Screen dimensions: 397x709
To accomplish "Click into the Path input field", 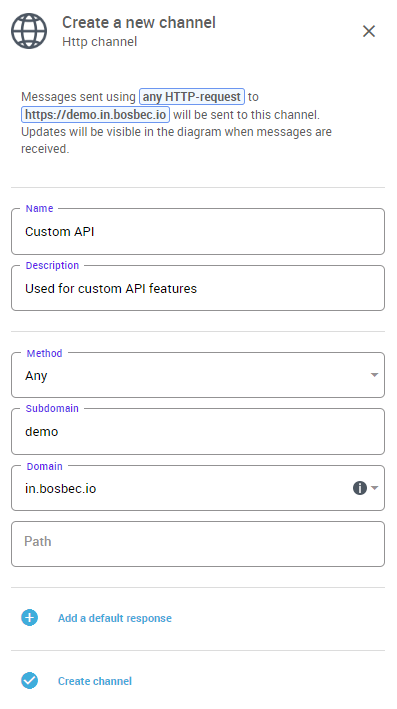I will pos(198,544).
